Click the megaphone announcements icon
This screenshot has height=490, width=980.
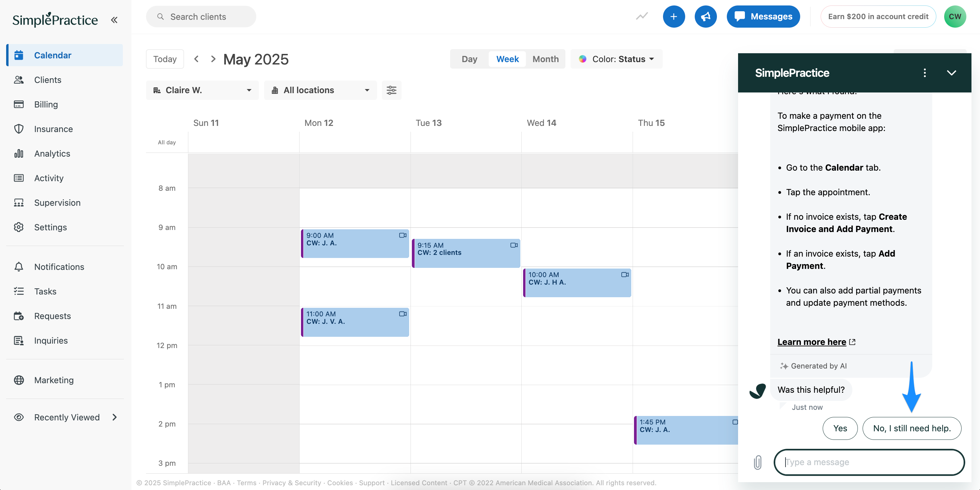(706, 16)
